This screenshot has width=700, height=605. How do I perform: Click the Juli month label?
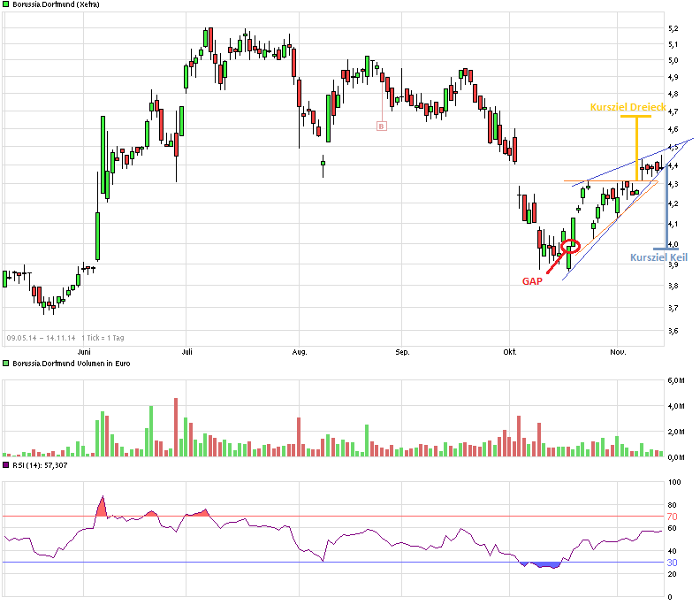click(187, 352)
